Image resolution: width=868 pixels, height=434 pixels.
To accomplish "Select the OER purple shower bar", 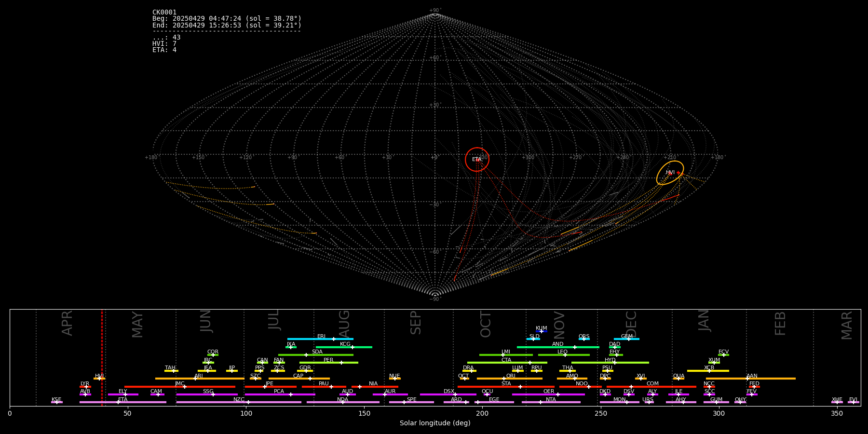I will click(x=548, y=394).
